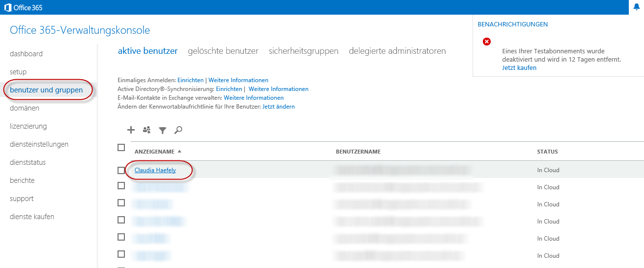This screenshot has height=268, width=644.
Task: Open berichte in the sidebar
Action: point(22,180)
